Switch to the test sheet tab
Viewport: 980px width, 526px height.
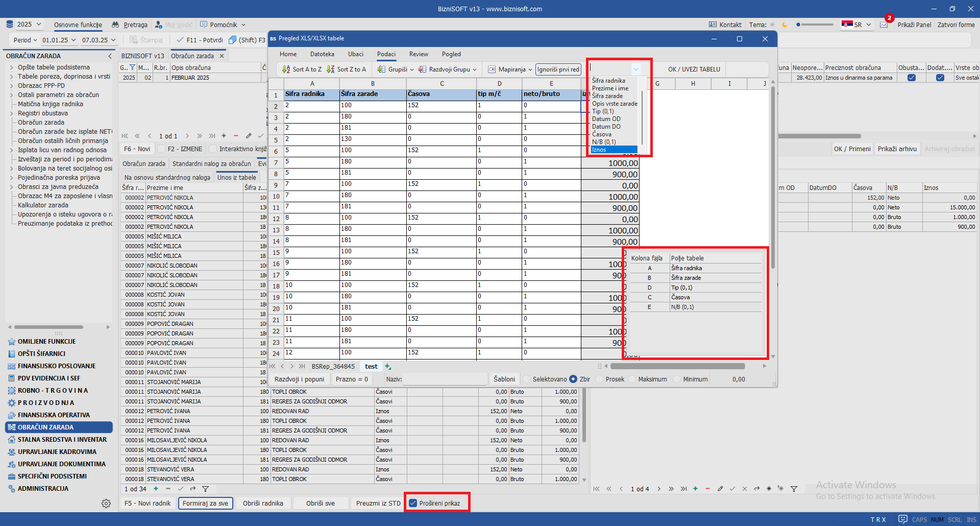tap(371, 367)
